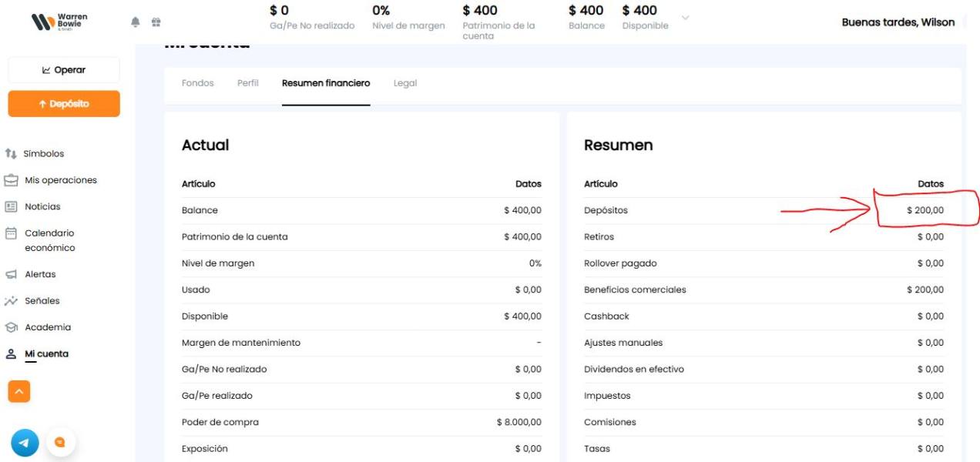Switch to the Perfil tab
Screen dimensions: 980x462
(248, 83)
